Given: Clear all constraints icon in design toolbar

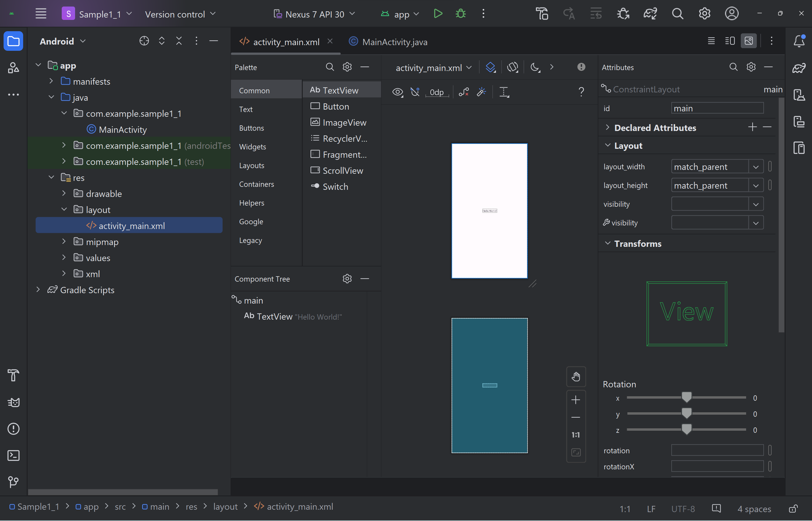Looking at the screenshot, I should [x=464, y=92].
